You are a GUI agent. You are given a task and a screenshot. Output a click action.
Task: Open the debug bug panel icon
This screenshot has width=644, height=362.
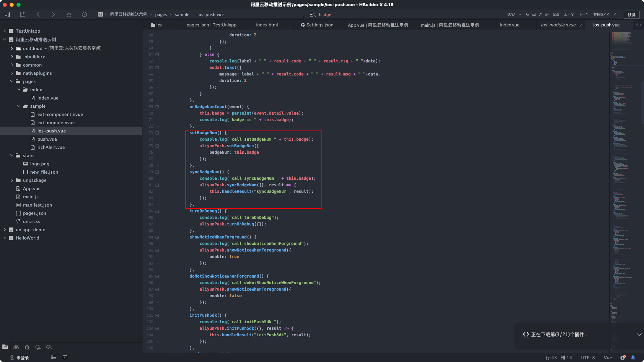click(x=27, y=347)
